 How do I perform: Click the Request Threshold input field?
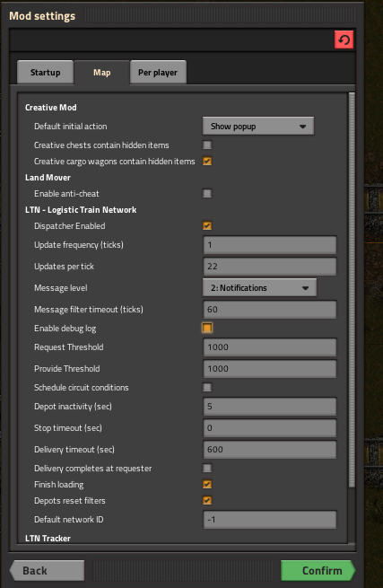(x=269, y=347)
